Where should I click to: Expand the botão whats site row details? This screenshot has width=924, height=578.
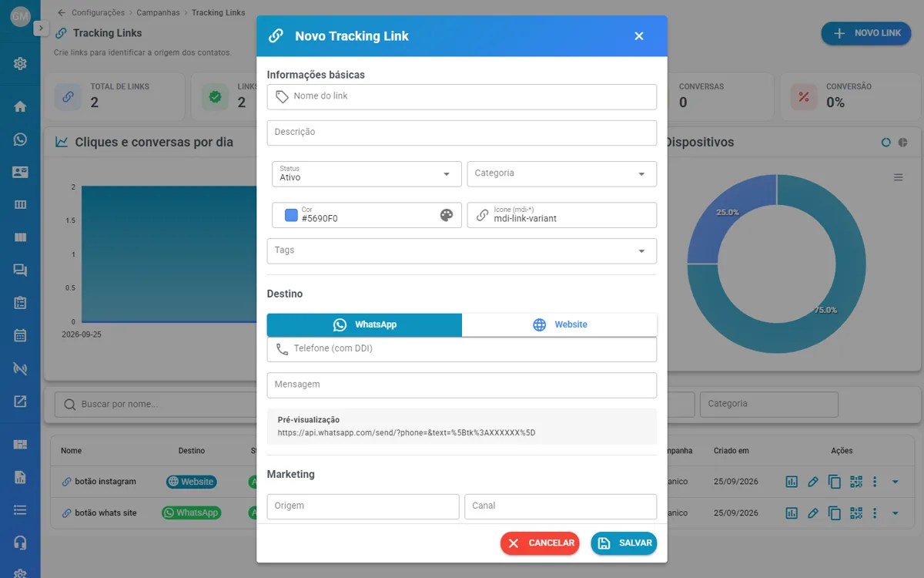pos(895,513)
